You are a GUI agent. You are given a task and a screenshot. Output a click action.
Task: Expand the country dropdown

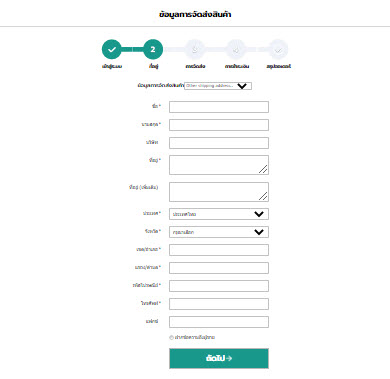[219, 214]
